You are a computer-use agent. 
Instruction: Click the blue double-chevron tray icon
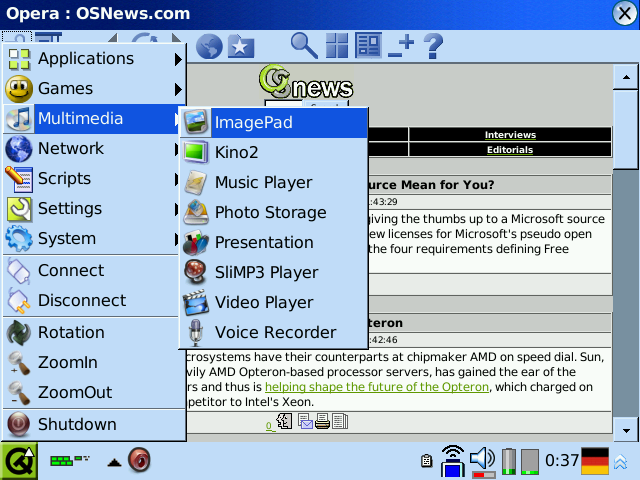click(620, 462)
